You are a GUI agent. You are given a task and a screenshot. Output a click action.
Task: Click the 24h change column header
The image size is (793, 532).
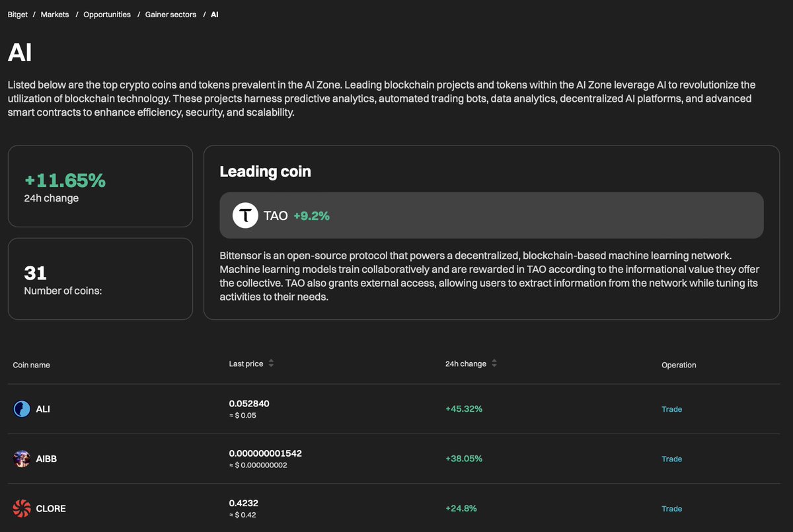466,363
